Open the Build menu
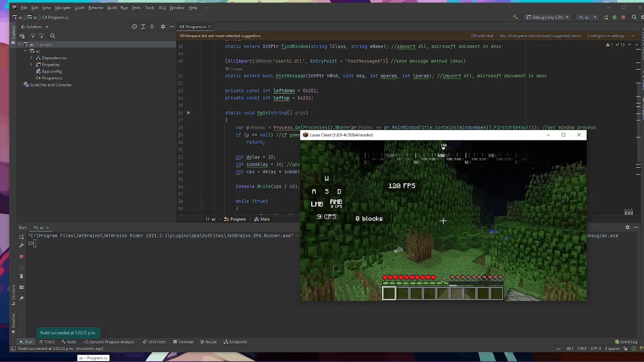 click(112, 8)
